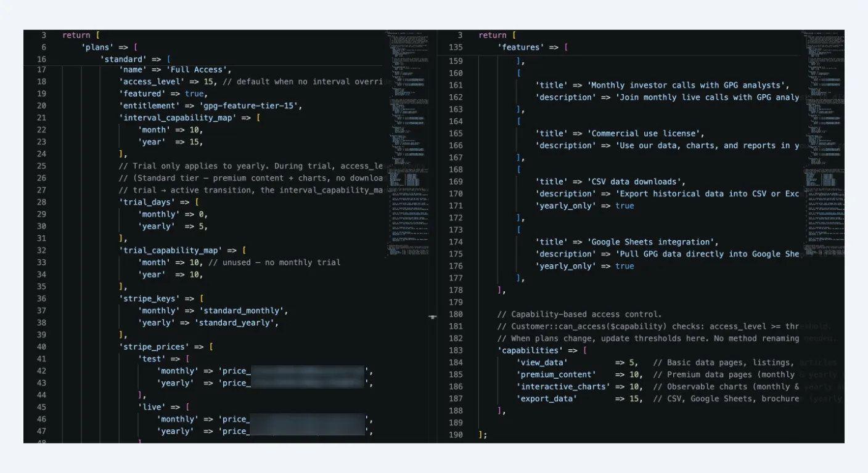This screenshot has width=868, height=473.
Task: Click the '// Capability-based access control.' comment
Action: pyautogui.click(x=579, y=315)
